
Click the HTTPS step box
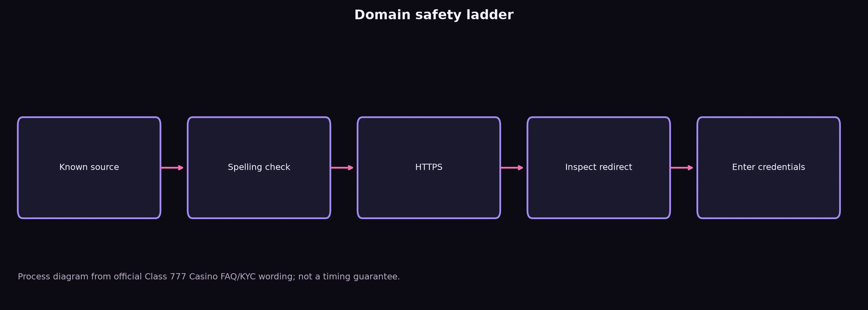429,168
